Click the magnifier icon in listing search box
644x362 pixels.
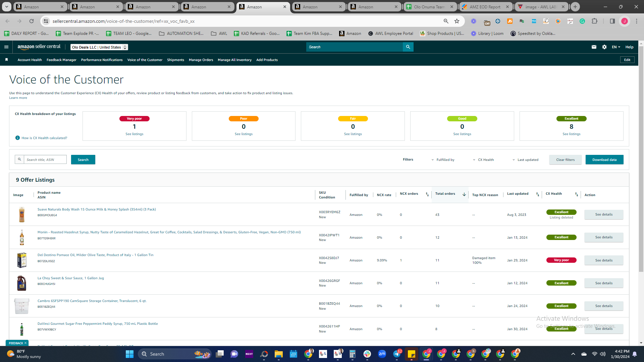point(19,160)
